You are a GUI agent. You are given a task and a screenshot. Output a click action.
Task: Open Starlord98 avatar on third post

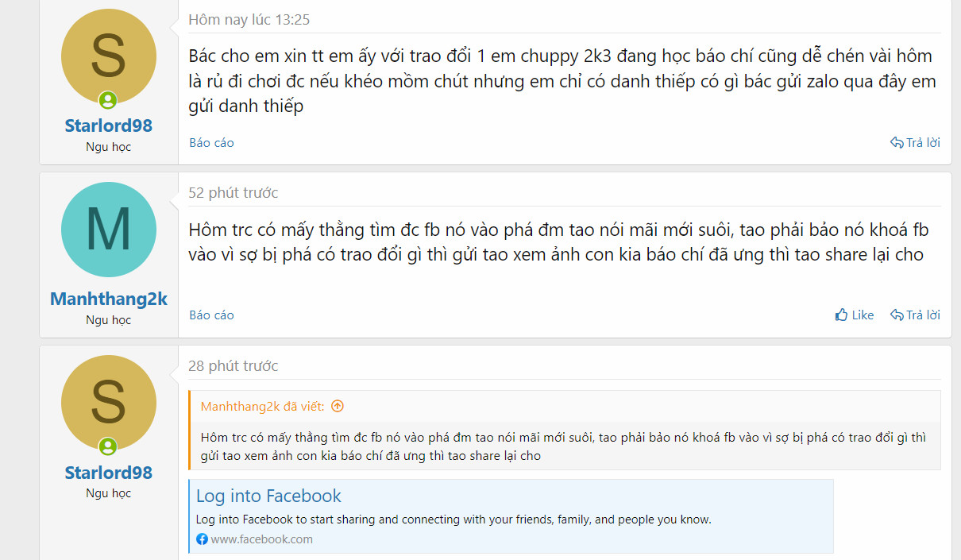pos(109,403)
